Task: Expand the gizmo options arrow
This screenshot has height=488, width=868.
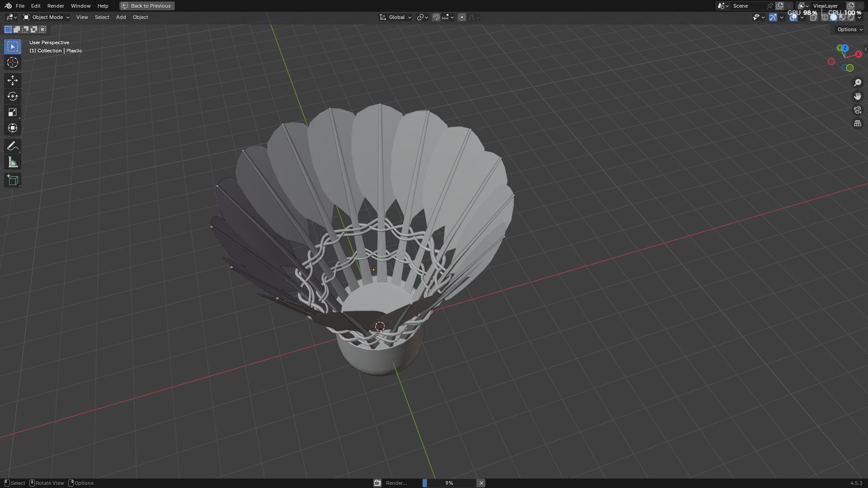Action: point(782,17)
